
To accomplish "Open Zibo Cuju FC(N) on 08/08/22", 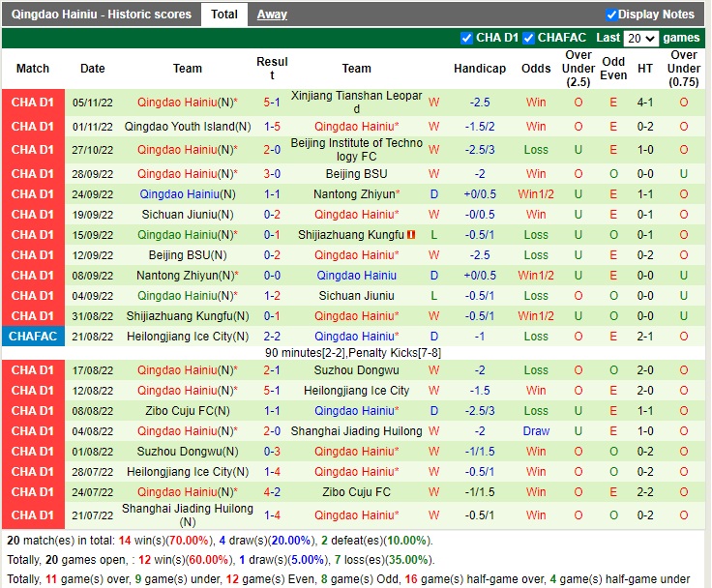I will tap(188, 411).
